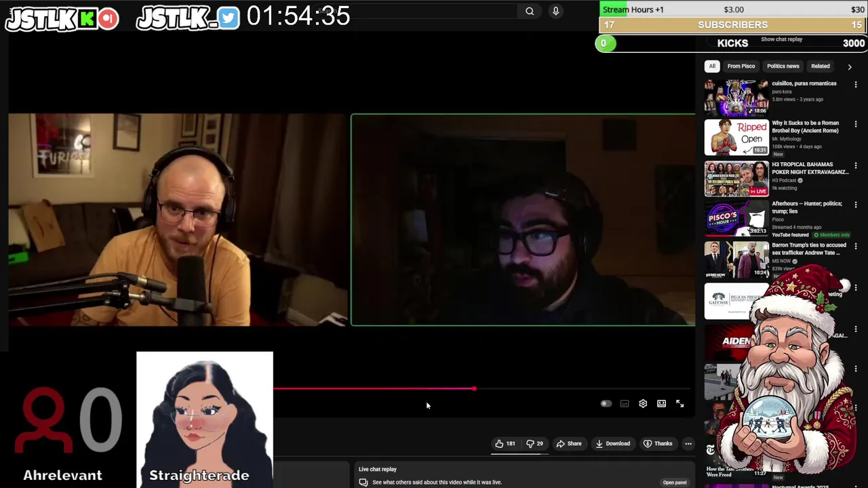Open menu for cuisillos, puras romanticas video
868x488 pixels.
point(855,85)
